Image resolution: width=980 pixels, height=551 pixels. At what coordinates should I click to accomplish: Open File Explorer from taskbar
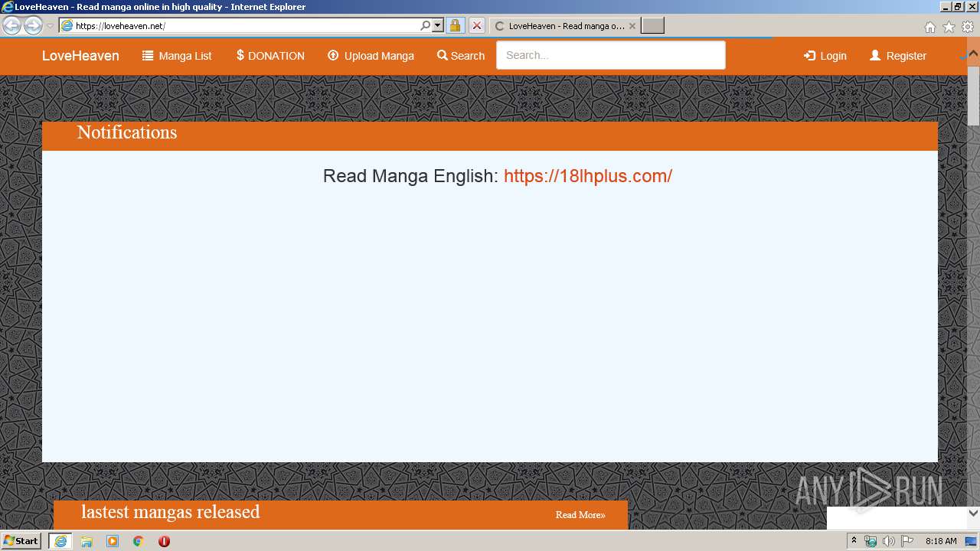[x=87, y=541]
